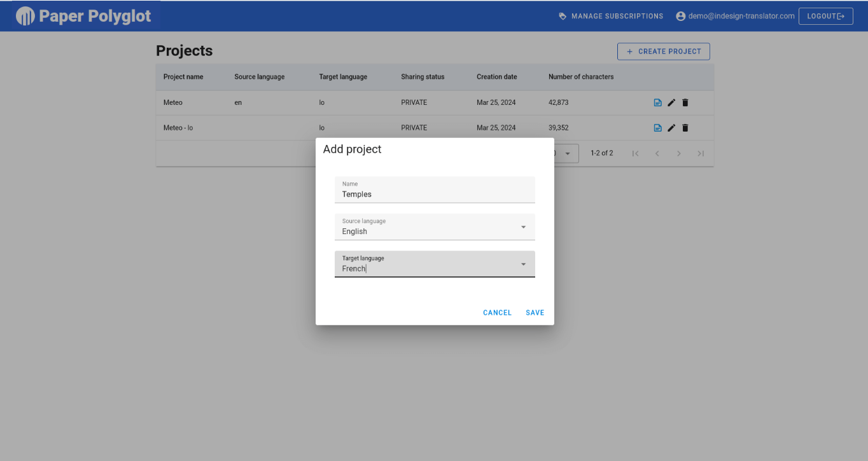The height and width of the screenshot is (461, 868).
Task: Open the blue document icon for Meteo project
Action: click(x=657, y=102)
